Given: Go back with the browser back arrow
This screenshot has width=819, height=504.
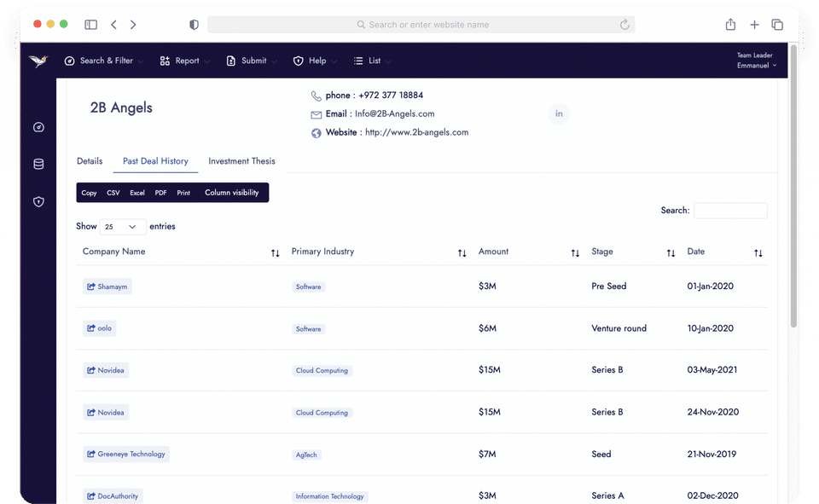Looking at the screenshot, I should coord(113,25).
